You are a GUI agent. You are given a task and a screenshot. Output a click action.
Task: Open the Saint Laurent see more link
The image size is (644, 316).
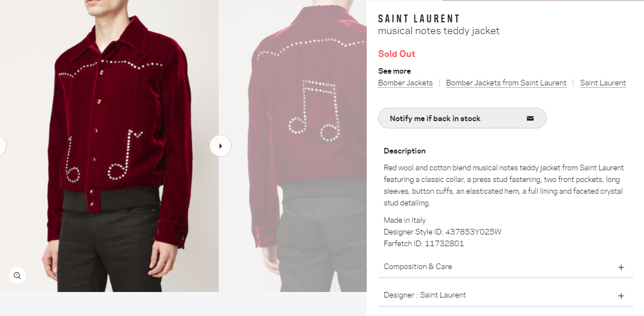pyautogui.click(x=603, y=83)
